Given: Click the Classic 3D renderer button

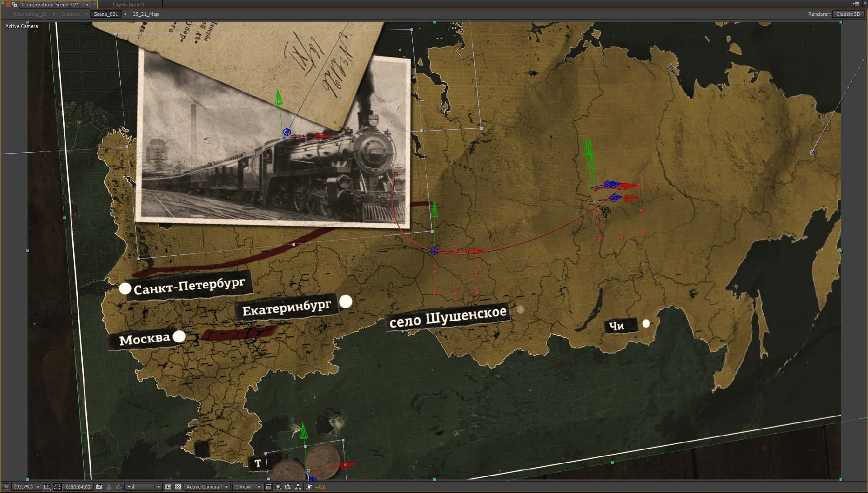Looking at the screenshot, I should 848,14.
